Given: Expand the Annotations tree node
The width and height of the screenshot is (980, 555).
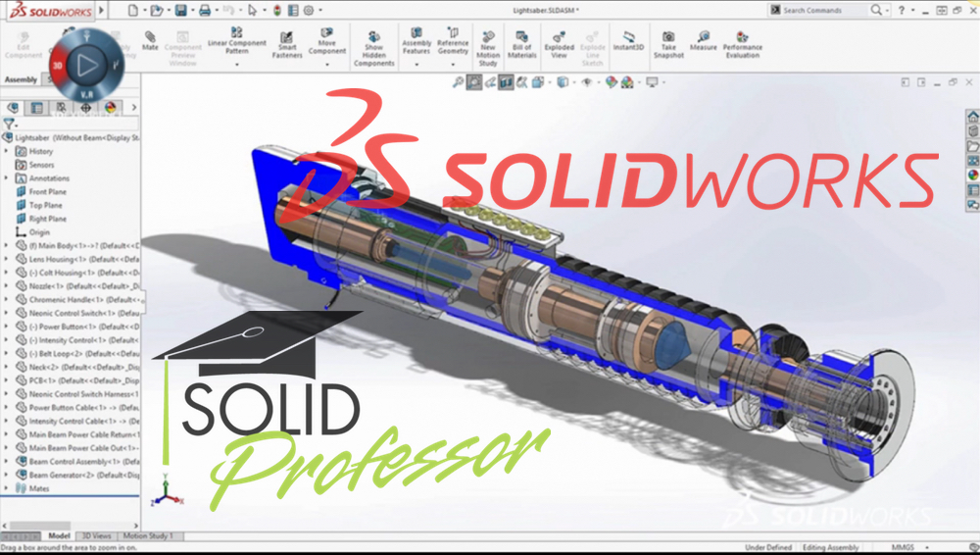Looking at the screenshot, I should 6,177.
